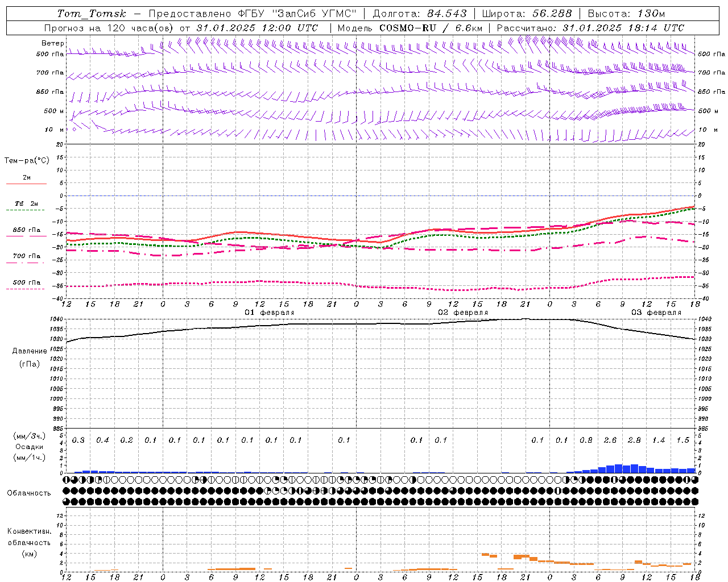Click the model name COSMO-RU / 6.6км
This screenshot has width=728, height=582.
tap(431, 28)
